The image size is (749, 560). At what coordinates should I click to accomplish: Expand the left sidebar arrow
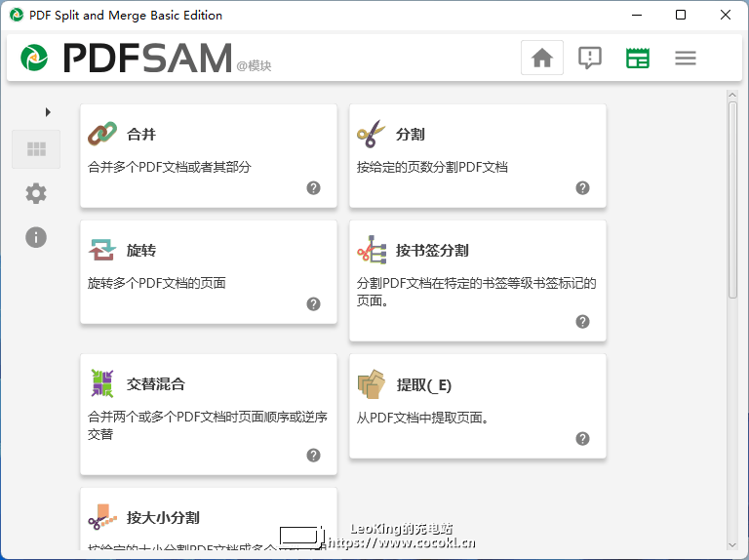[x=47, y=112]
